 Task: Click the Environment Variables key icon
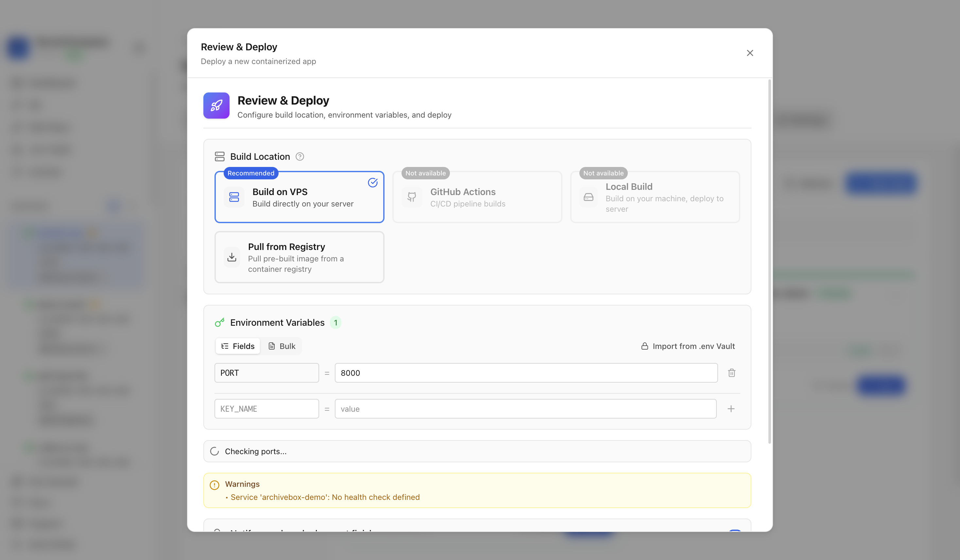220,322
